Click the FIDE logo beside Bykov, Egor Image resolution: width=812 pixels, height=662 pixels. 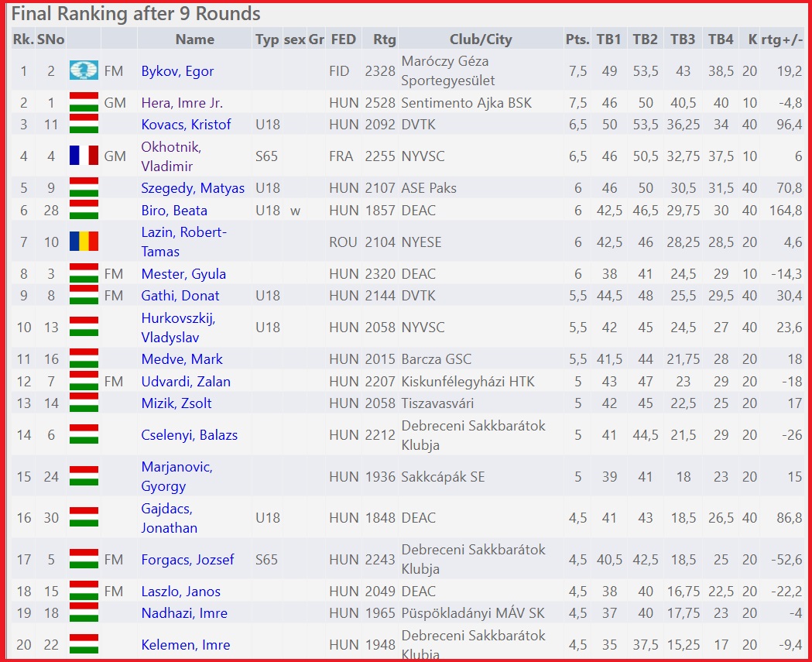tap(84, 71)
